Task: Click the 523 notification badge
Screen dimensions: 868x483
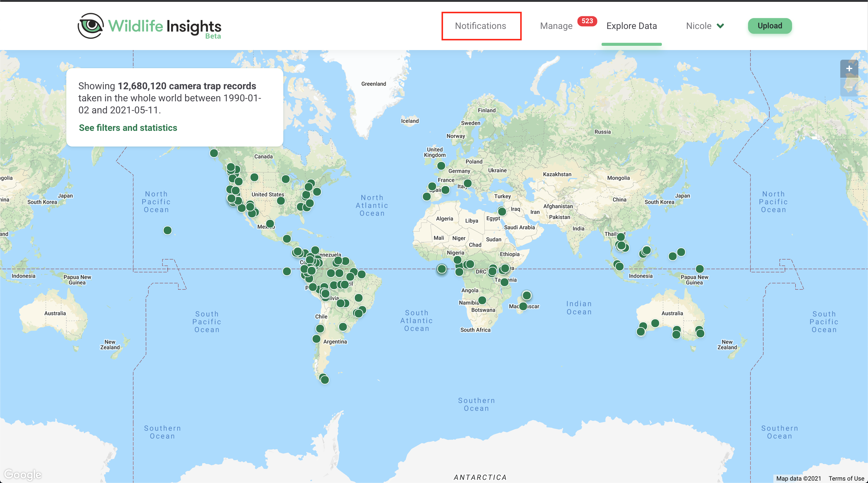Action: (x=587, y=21)
